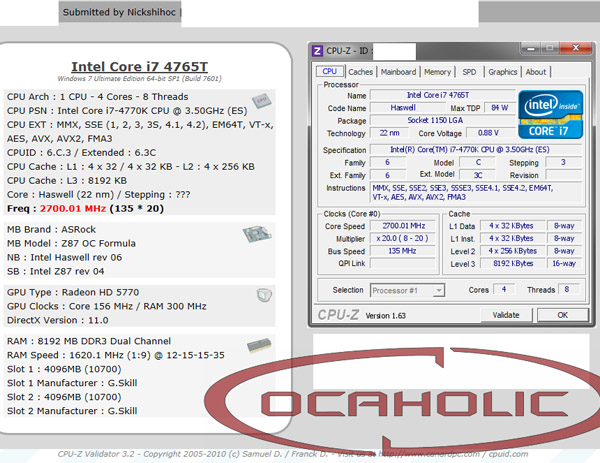Click the Code Name field showing Haswell
The height and width of the screenshot is (463, 600).
pyautogui.click(x=407, y=108)
